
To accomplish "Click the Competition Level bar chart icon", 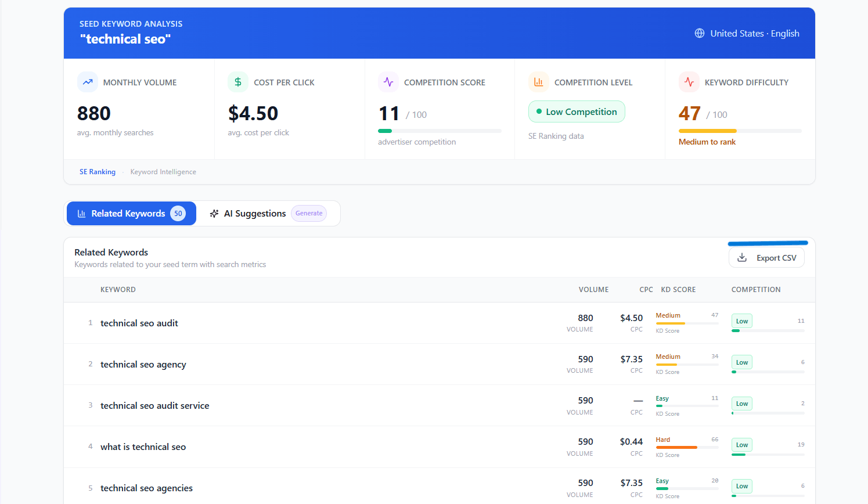I will point(538,82).
